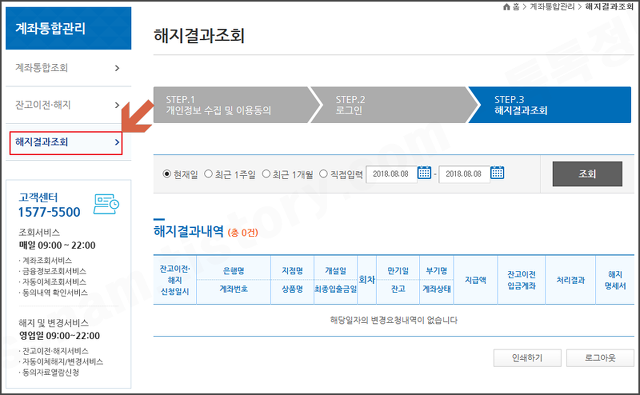Click the 1577-5500 customer center number
The width and height of the screenshot is (640, 395).
(49, 212)
